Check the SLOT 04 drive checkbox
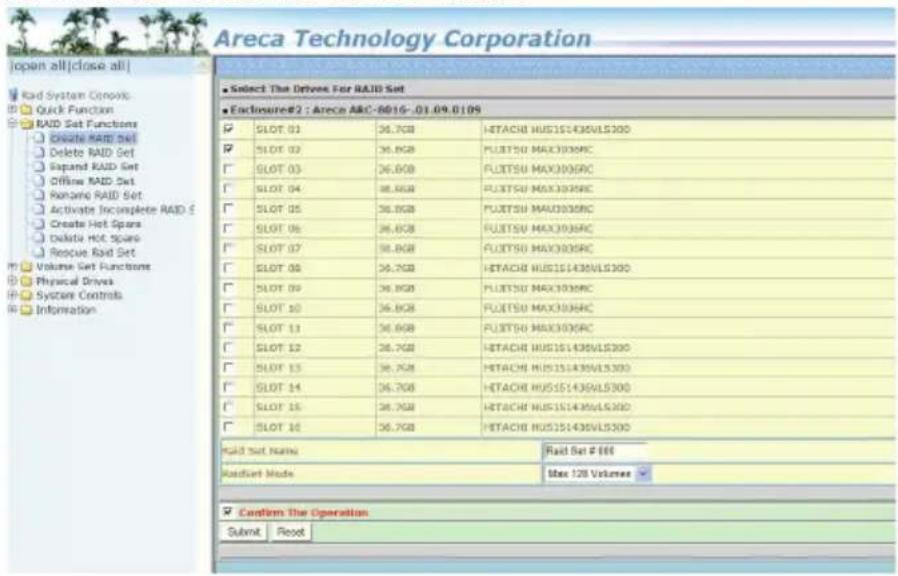 pos(229,188)
